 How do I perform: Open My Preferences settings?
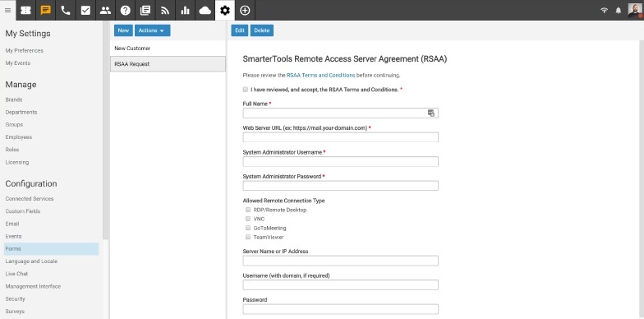25,51
